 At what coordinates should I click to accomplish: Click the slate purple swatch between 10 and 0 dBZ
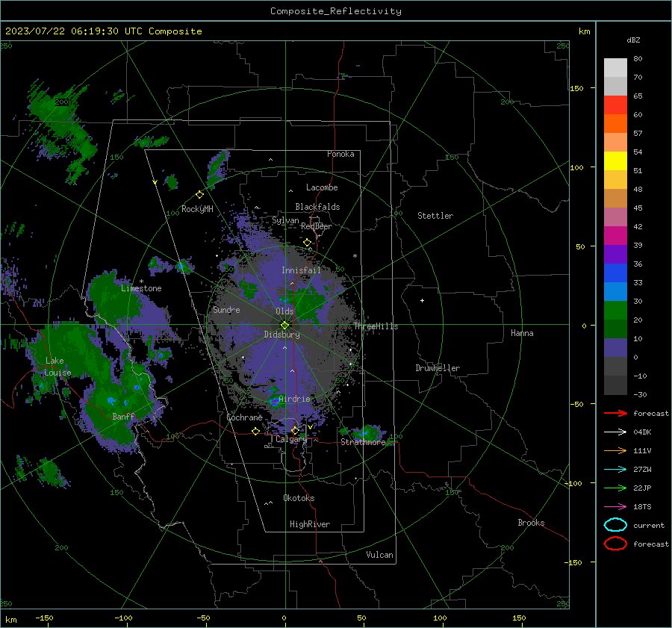click(615, 348)
